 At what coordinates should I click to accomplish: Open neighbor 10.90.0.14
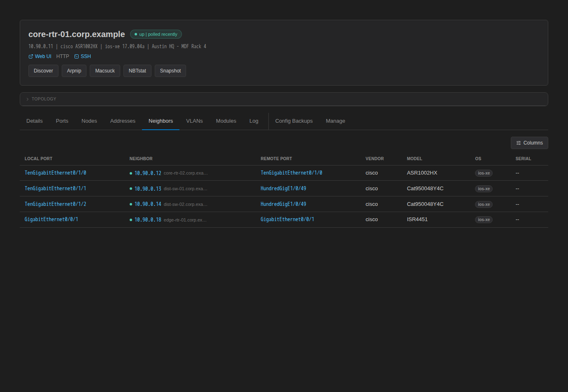pyautogui.click(x=148, y=204)
